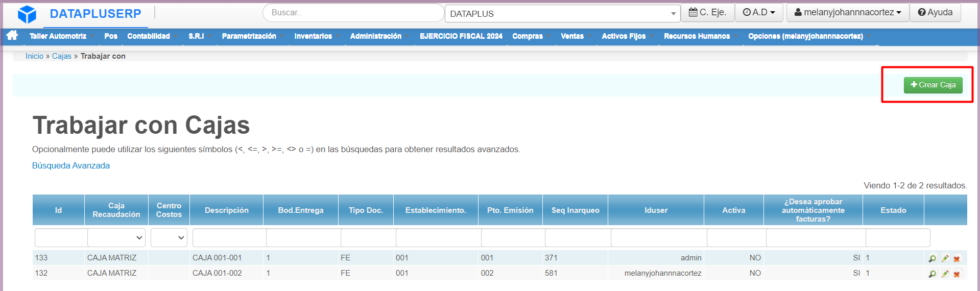Image resolution: width=980 pixels, height=291 pixels.
Task: Open the A.D clock dropdown
Action: coord(759,12)
